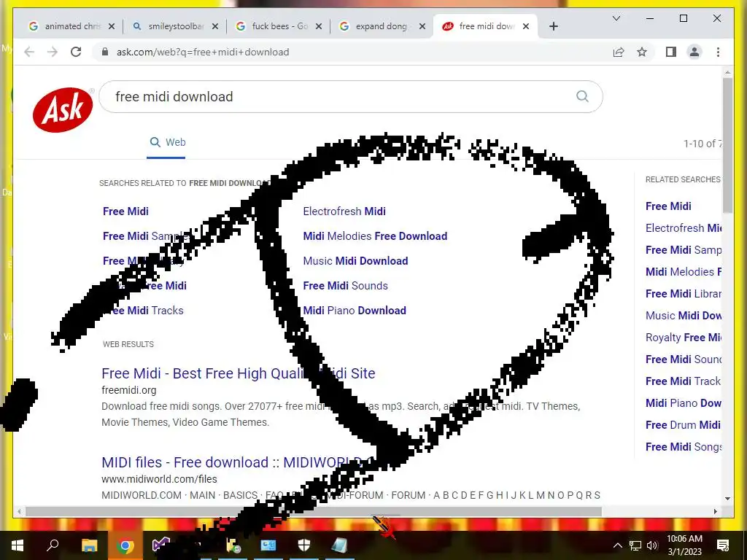Open sidebar 'Electrofresh Mi' related search
This screenshot has height=560, width=747.
click(683, 228)
